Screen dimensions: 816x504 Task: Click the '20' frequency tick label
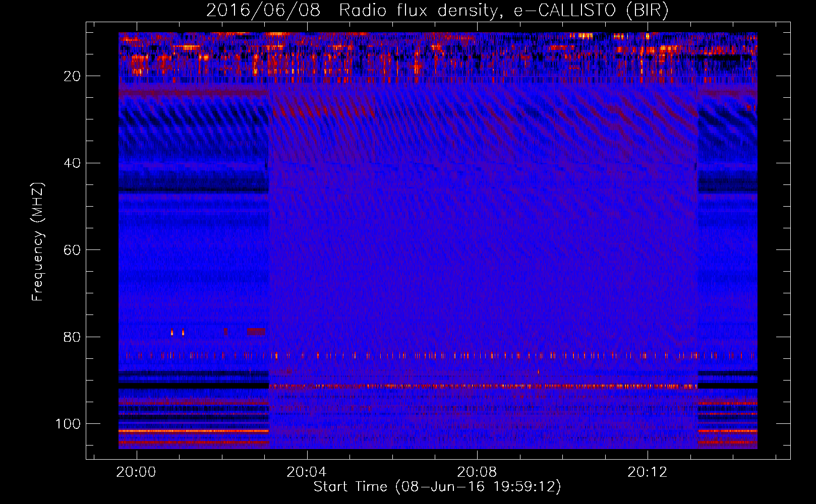click(x=72, y=76)
